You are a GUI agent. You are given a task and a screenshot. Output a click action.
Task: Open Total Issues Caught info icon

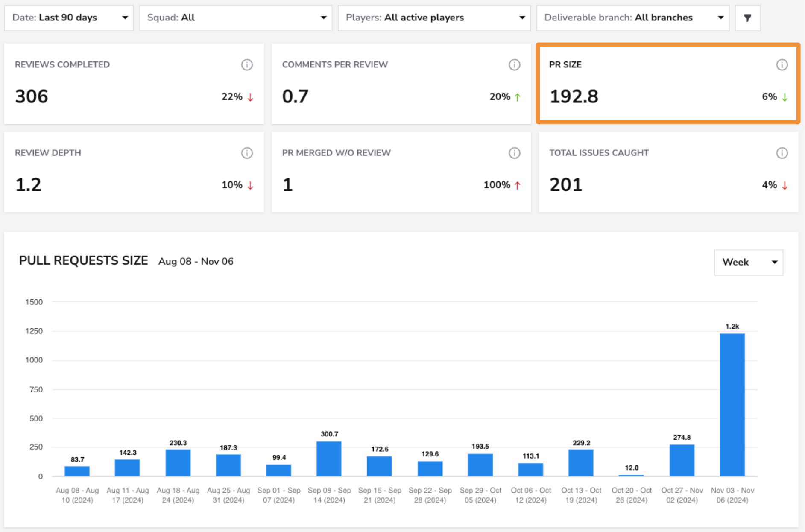coord(782,153)
